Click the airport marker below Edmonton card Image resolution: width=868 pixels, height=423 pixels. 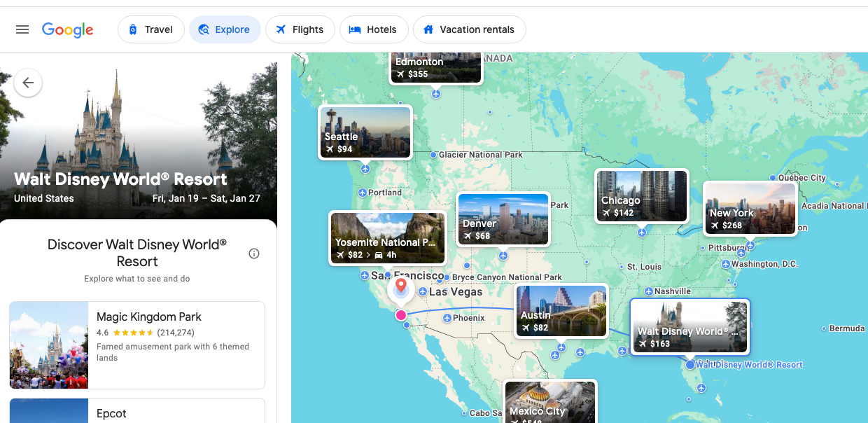point(436,94)
